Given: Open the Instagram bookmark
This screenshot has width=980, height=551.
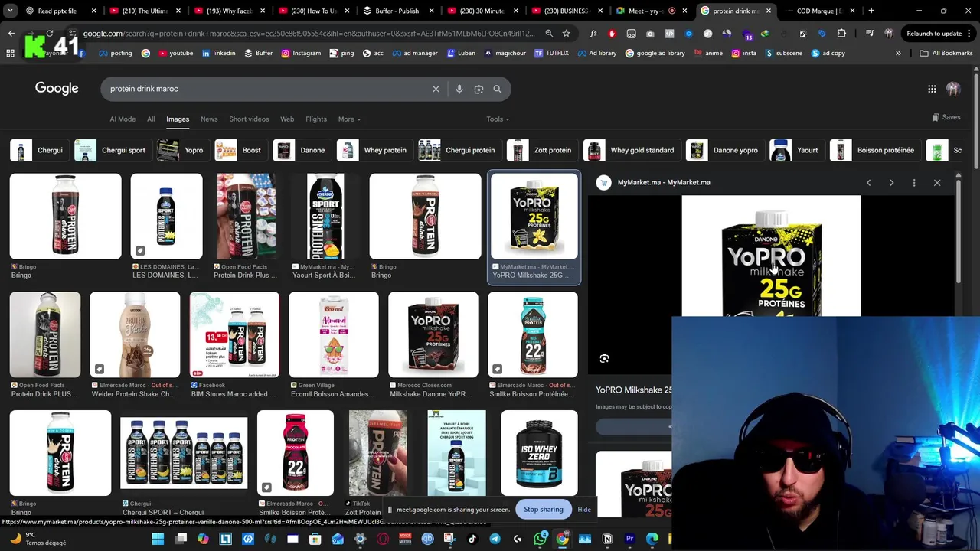Looking at the screenshot, I should [x=301, y=53].
